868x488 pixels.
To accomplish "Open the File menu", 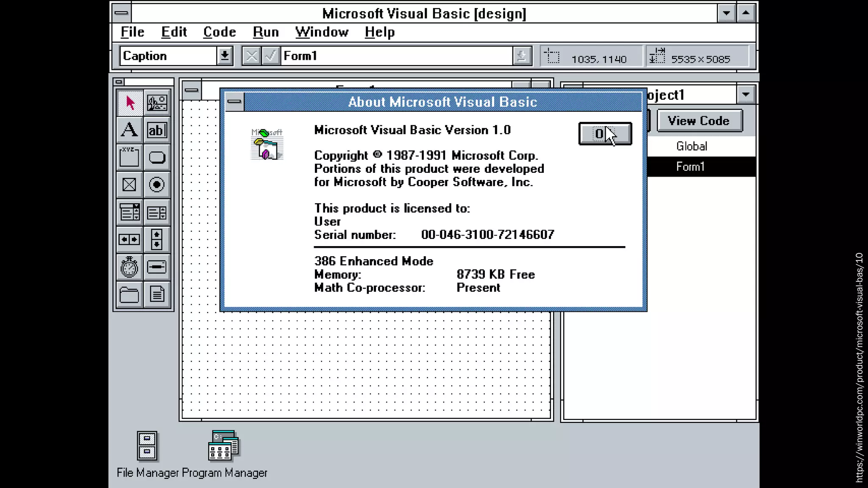I will click(132, 32).
